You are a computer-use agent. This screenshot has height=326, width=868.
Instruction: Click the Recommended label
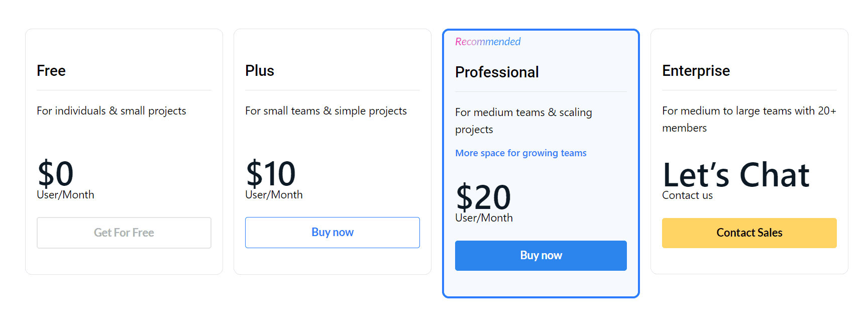[487, 42]
